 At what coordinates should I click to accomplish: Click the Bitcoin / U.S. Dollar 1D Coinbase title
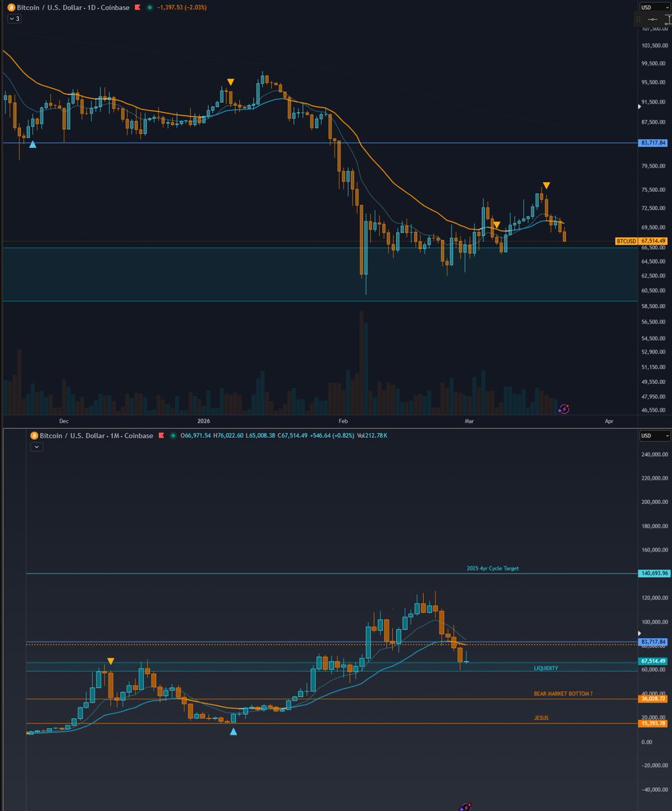pos(72,7)
